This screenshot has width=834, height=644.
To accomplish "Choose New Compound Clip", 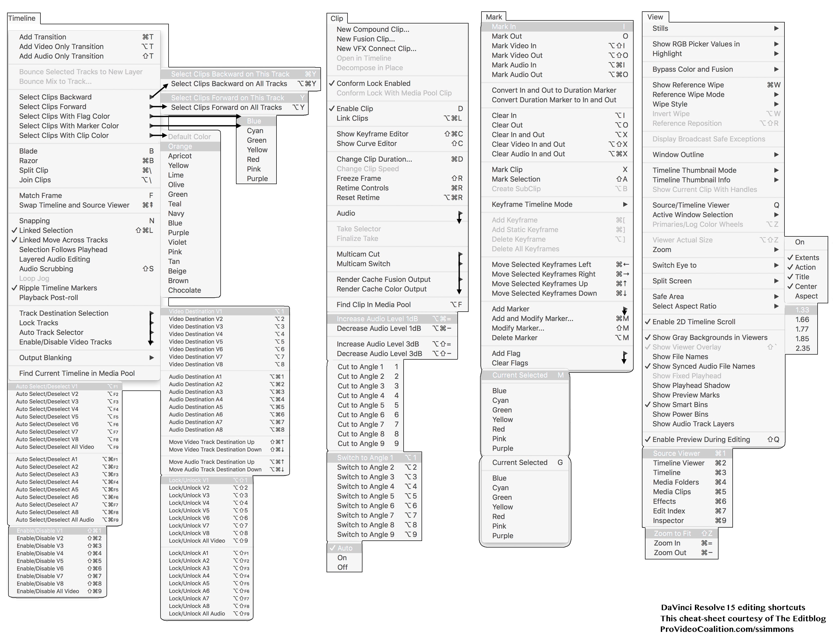I will [x=398, y=29].
